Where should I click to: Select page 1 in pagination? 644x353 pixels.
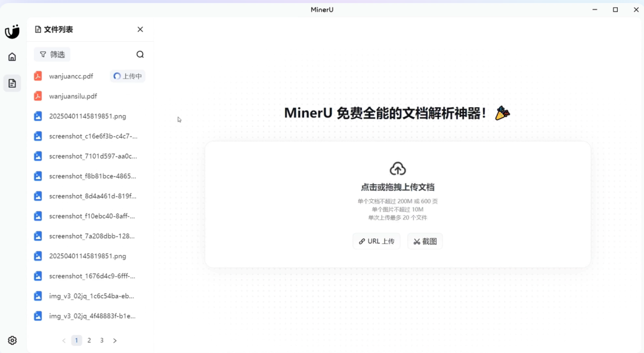[76, 340]
